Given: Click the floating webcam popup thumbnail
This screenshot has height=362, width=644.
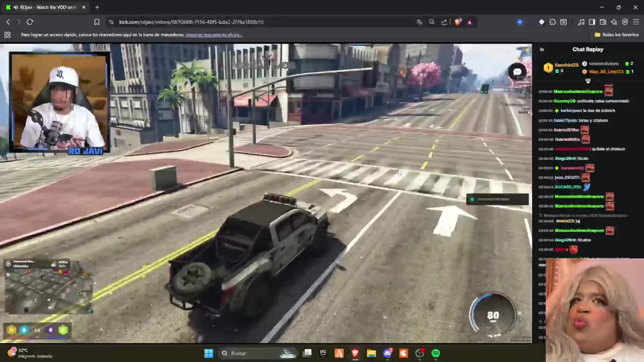Looking at the screenshot, I should point(595,310).
